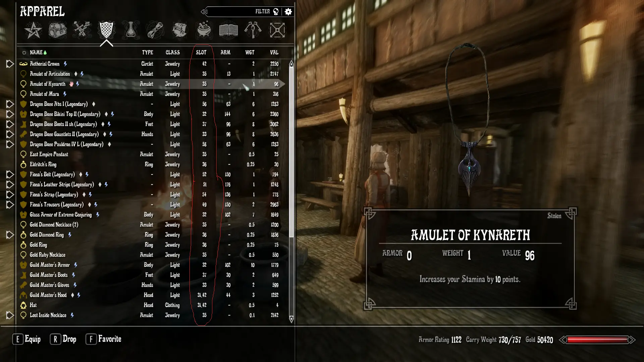Screen dimensions: 644x362
Task: Expand the FILTER dropdown menu
Action: pos(262,11)
